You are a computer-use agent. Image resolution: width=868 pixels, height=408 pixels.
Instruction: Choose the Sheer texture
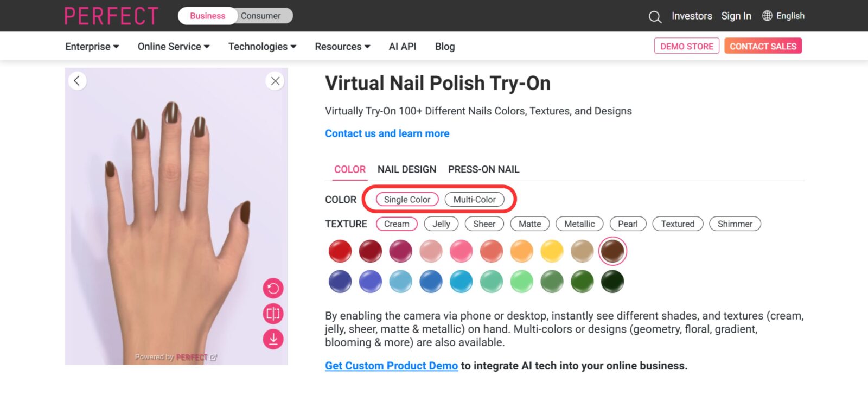[484, 224]
